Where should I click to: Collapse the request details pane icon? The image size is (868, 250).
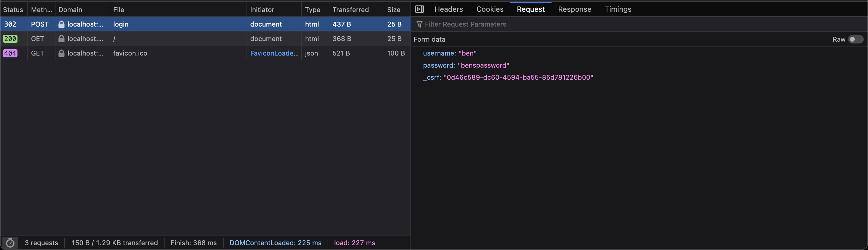[419, 9]
